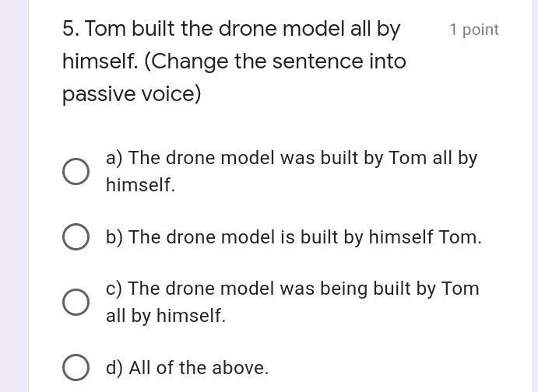Viewport: 538px width, 392px height.
Task: Select radio button for option a
Action: click(x=76, y=171)
